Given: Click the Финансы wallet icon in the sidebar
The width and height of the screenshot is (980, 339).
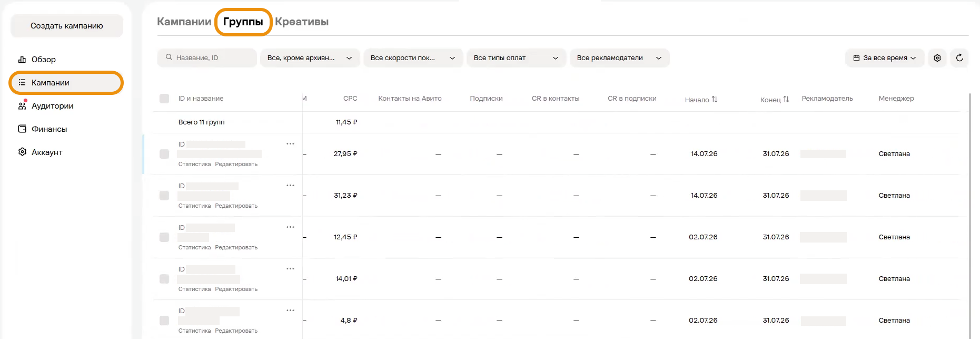Looking at the screenshot, I should 22,129.
